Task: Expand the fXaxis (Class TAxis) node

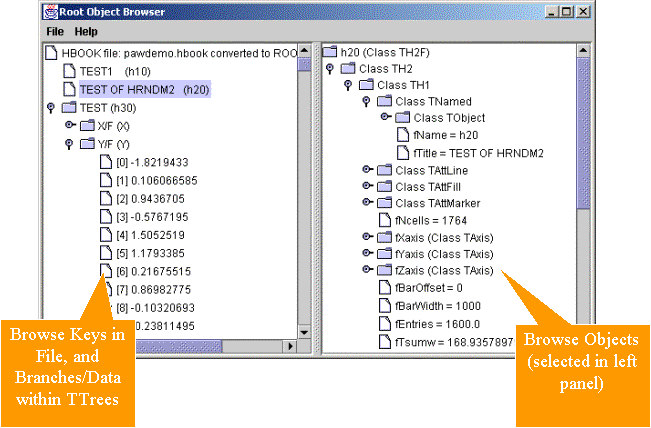Action: click(367, 237)
